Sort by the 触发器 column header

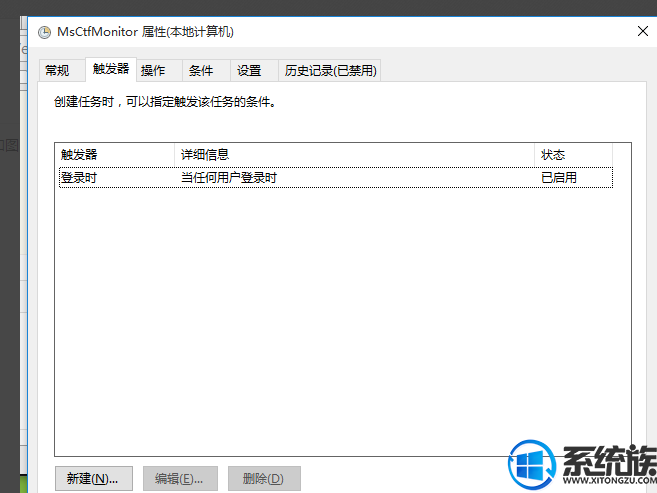(115, 155)
